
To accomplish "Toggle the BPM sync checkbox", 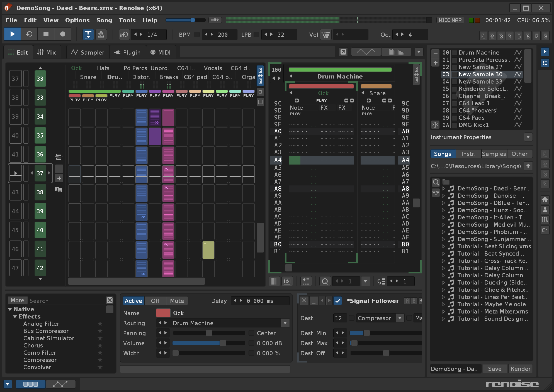I will [x=197, y=35].
